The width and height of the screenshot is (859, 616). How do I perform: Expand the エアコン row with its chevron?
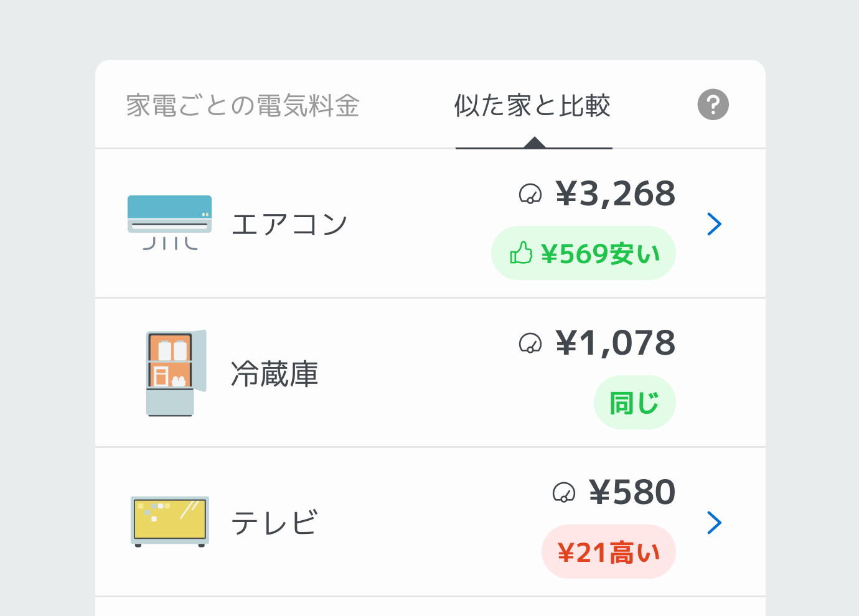714,224
